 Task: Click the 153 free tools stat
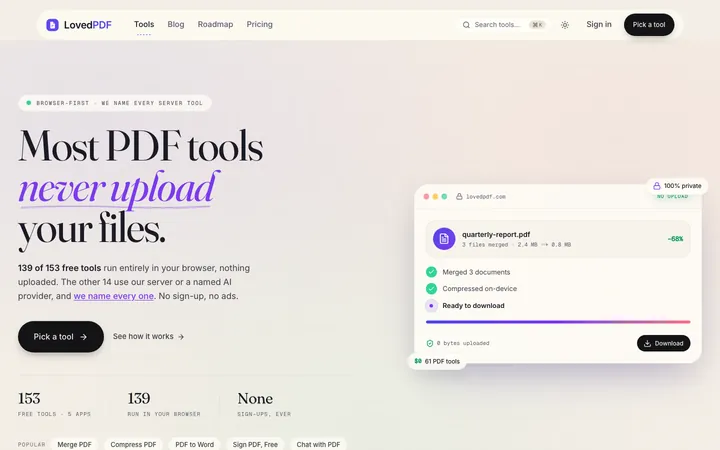tap(54, 404)
